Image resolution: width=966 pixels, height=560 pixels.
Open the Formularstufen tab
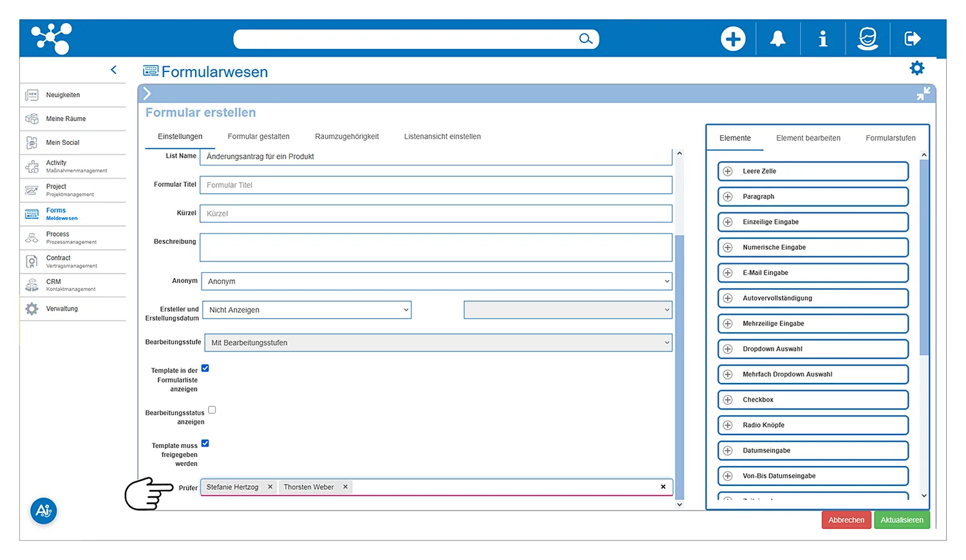890,138
